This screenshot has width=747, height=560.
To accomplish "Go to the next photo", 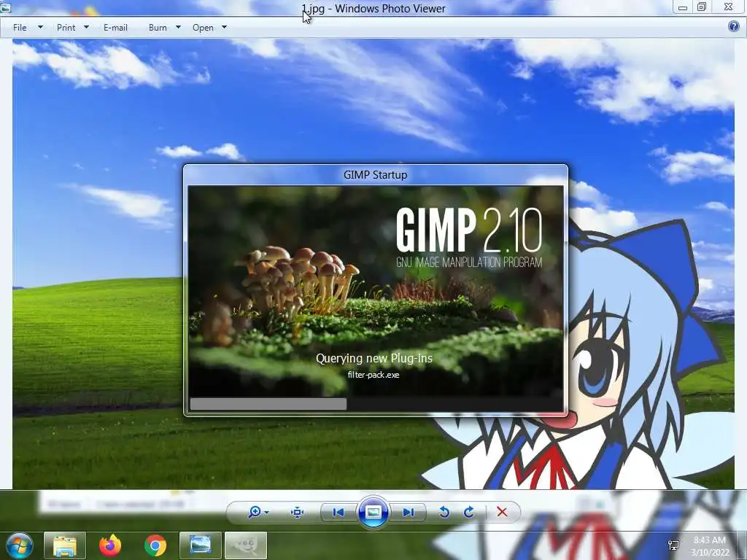I will point(408,513).
